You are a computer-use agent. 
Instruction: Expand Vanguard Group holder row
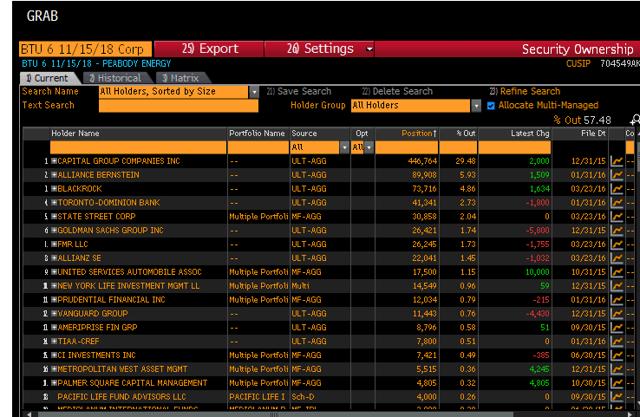click(x=54, y=314)
